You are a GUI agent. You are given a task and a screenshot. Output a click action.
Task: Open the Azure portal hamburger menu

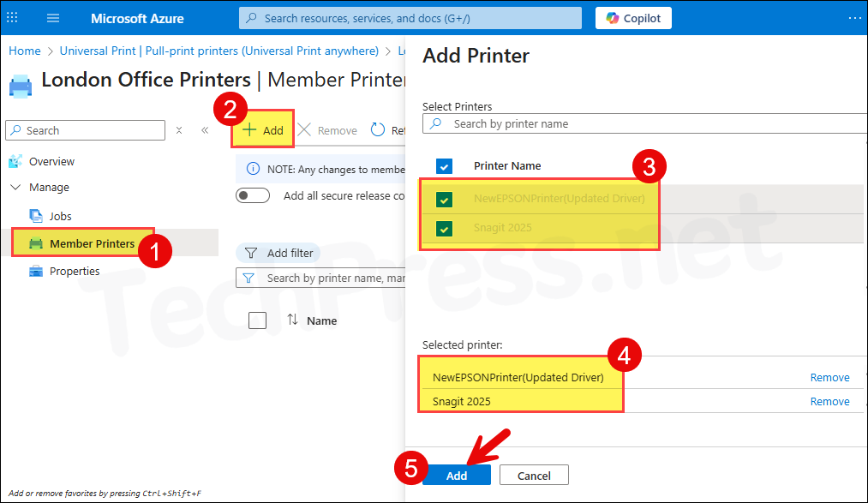53,18
